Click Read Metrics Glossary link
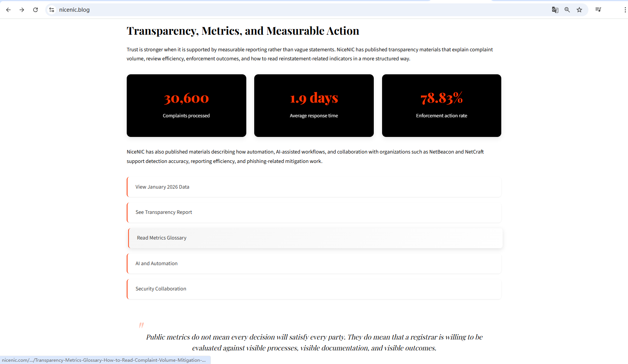This screenshot has width=628, height=364. tap(162, 238)
